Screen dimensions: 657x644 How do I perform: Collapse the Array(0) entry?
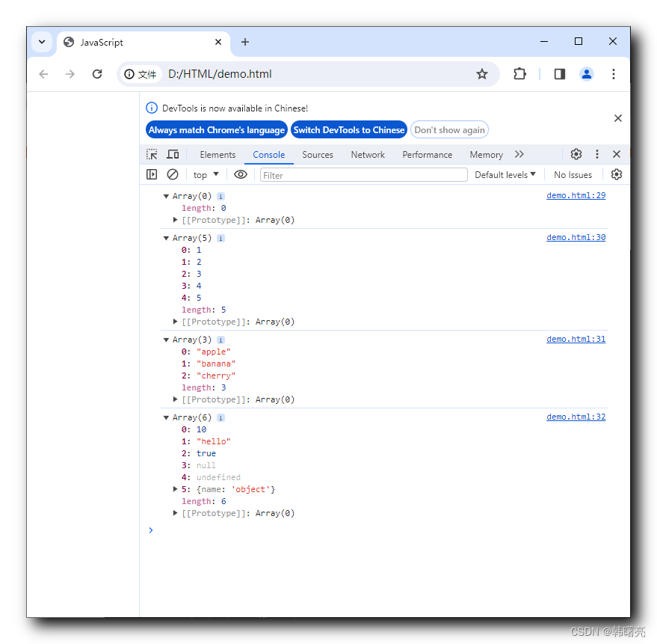[167, 196]
